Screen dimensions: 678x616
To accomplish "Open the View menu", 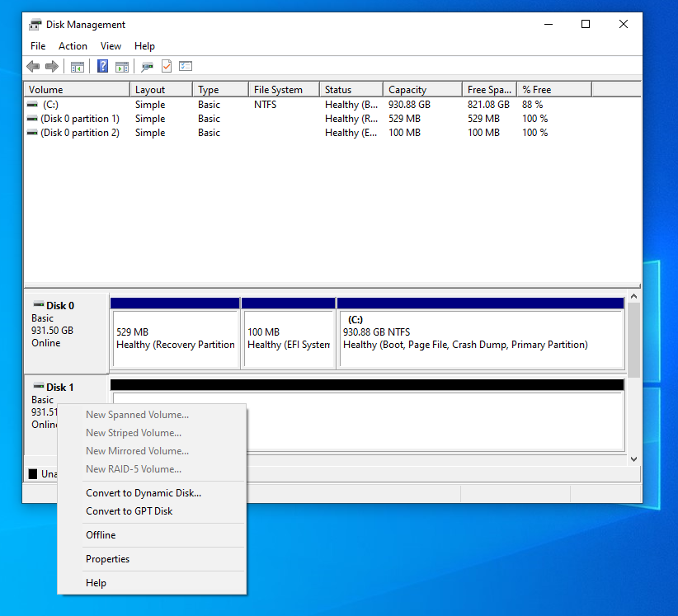I will click(111, 46).
